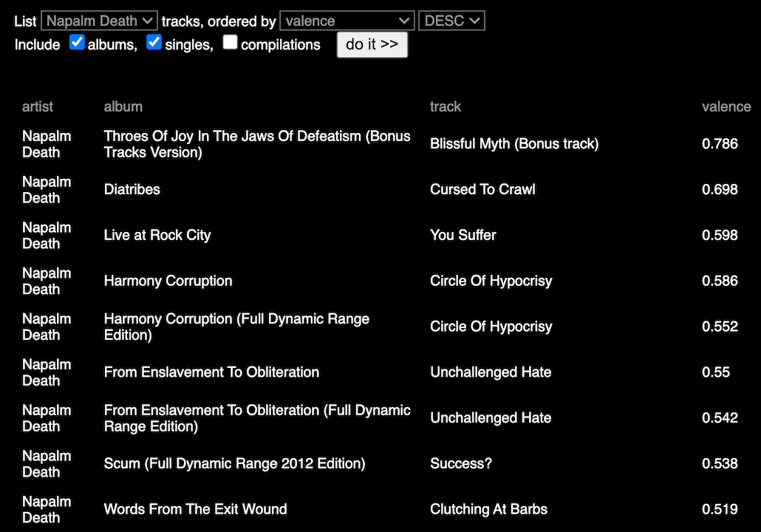Enable the compilations checkbox
The height and width of the screenshot is (532, 761).
(x=230, y=42)
